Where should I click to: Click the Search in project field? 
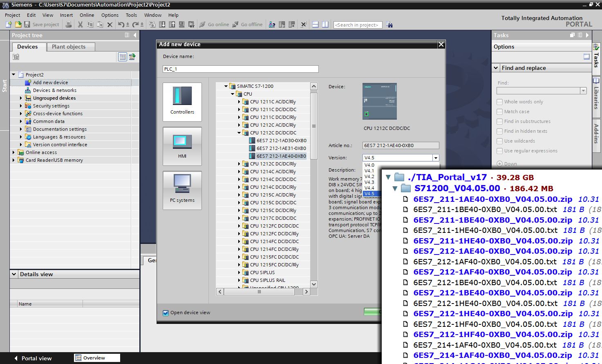point(358,25)
